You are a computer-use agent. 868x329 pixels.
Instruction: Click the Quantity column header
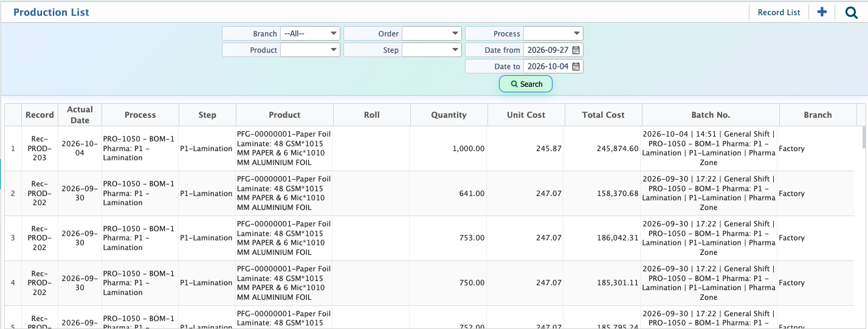click(449, 115)
